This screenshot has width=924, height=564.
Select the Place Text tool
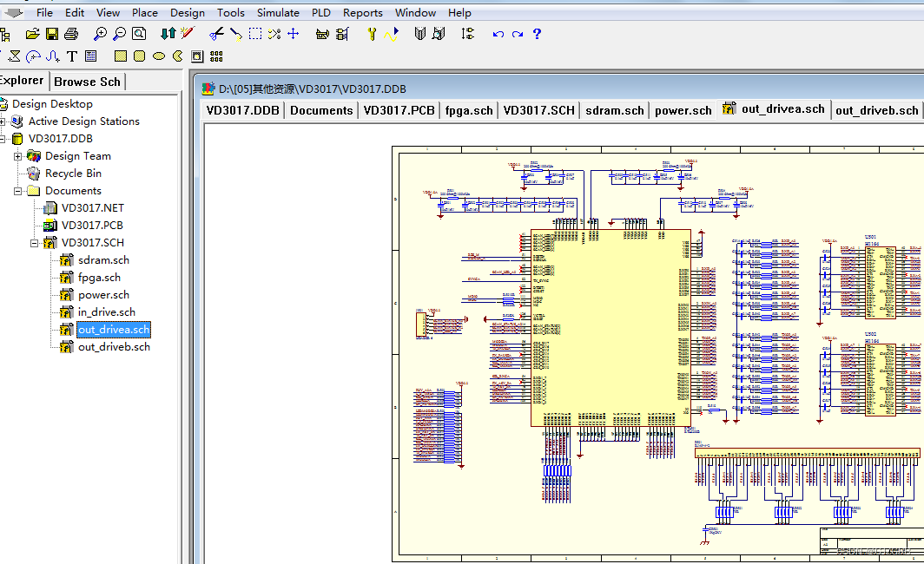(71, 55)
